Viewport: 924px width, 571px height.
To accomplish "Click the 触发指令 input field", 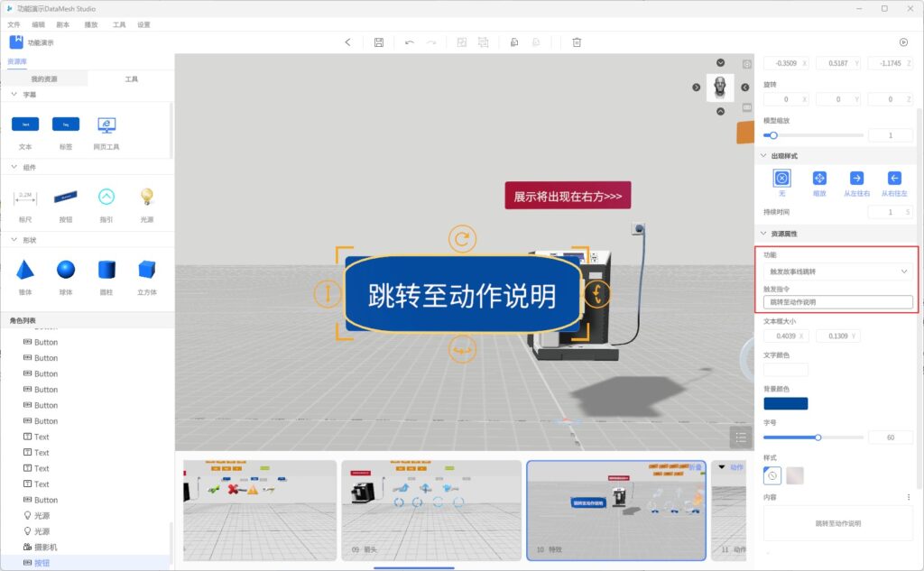I will pos(837,302).
